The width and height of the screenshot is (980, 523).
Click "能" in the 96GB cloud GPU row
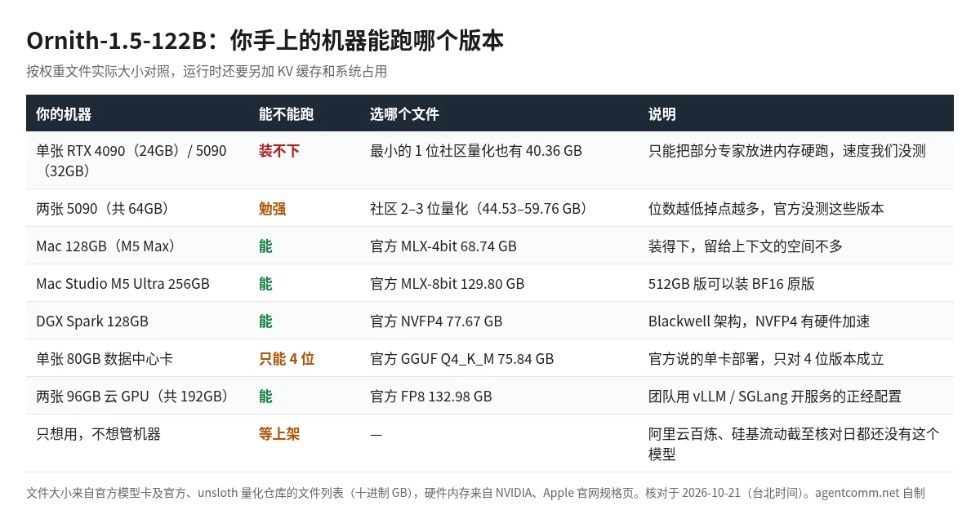pos(265,396)
